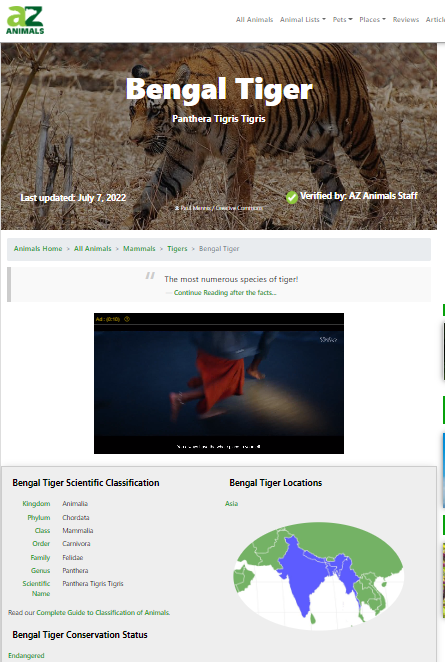Image resolution: width=445 pixels, height=662 pixels.
Task: Click the video advertisement player
Action: [219, 383]
